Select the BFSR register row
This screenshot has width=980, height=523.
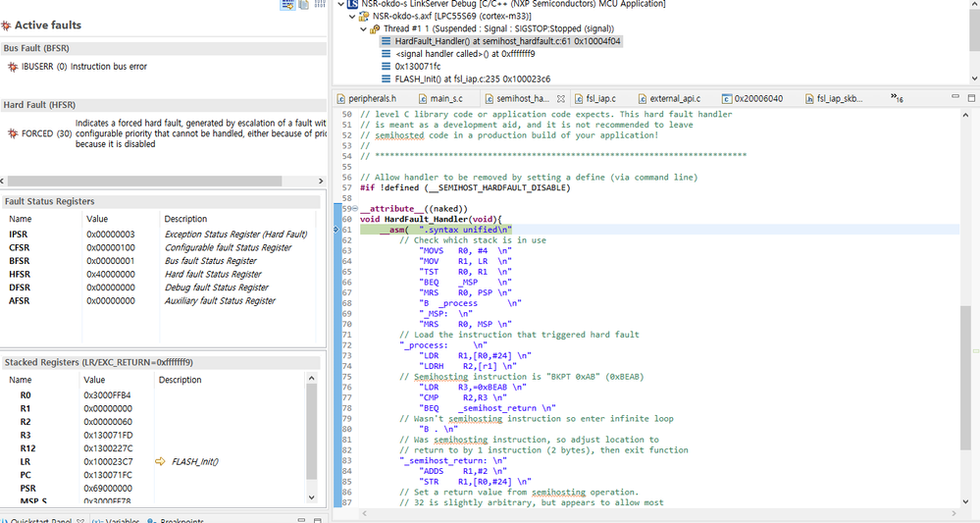(x=159, y=261)
